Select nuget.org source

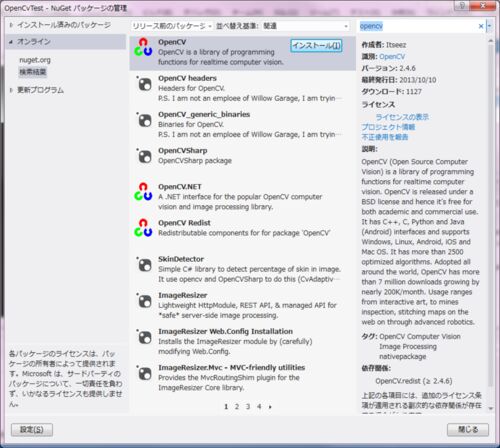coord(35,60)
